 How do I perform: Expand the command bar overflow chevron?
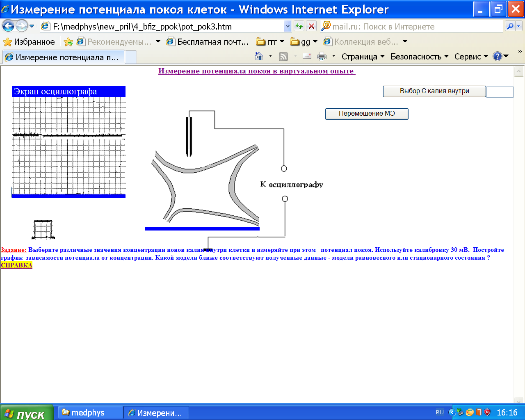520,52
